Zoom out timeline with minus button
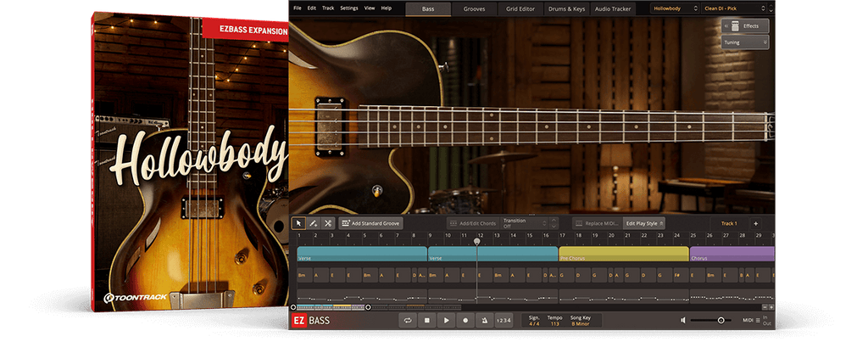The width and height of the screenshot is (868, 353). coord(765,307)
